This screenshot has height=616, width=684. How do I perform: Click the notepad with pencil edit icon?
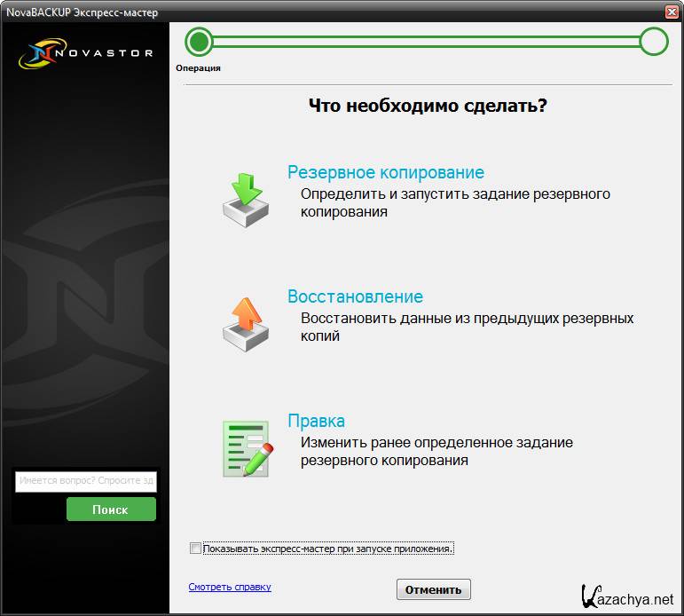click(245, 448)
